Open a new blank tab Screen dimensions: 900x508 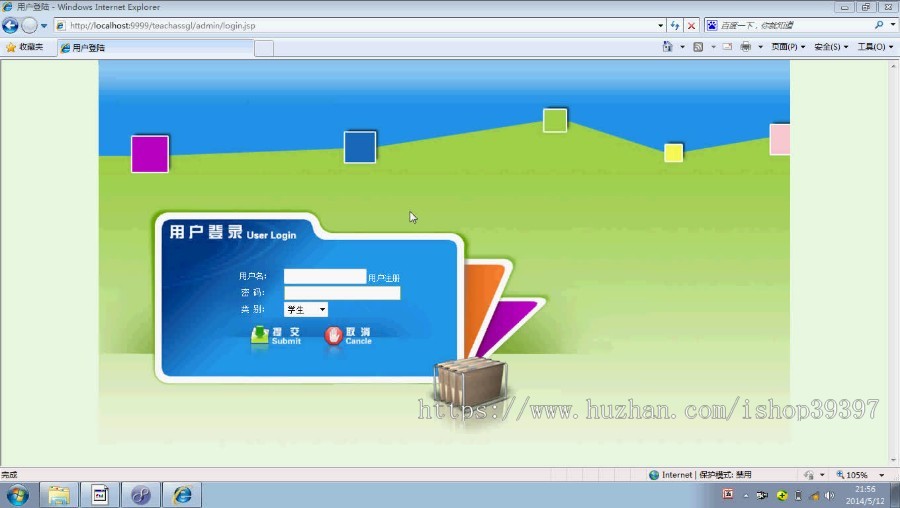(264, 48)
